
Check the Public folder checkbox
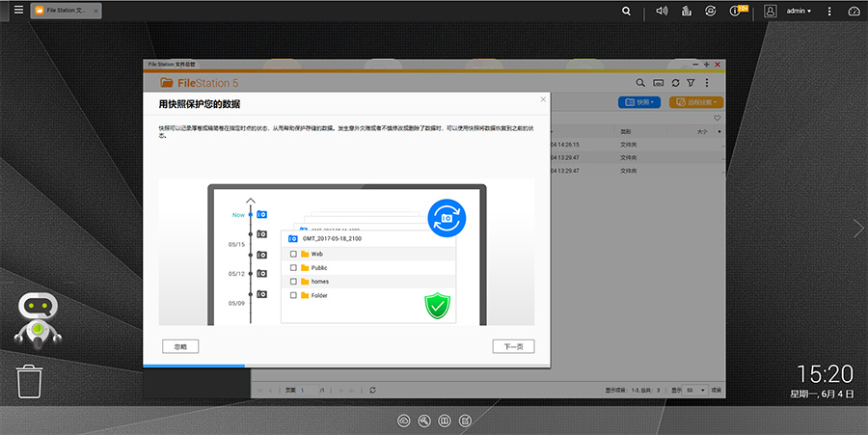coord(293,268)
